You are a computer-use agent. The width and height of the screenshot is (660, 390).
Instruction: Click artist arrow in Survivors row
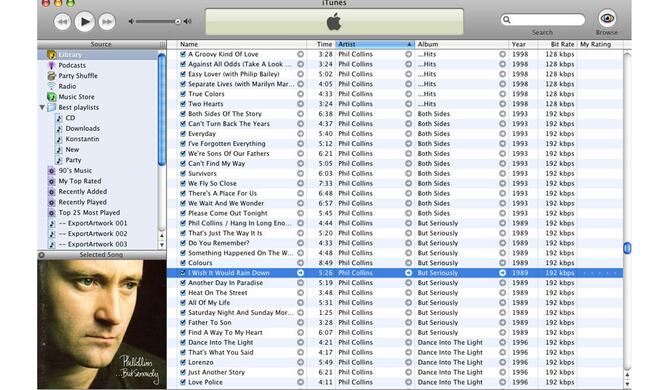click(x=408, y=173)
